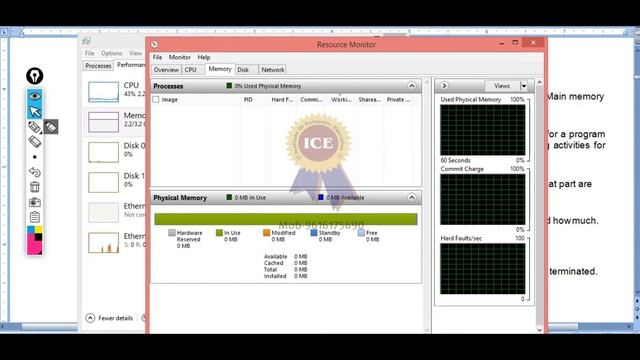
Task: Switch to the Overview tab
Action: [166, 70]
